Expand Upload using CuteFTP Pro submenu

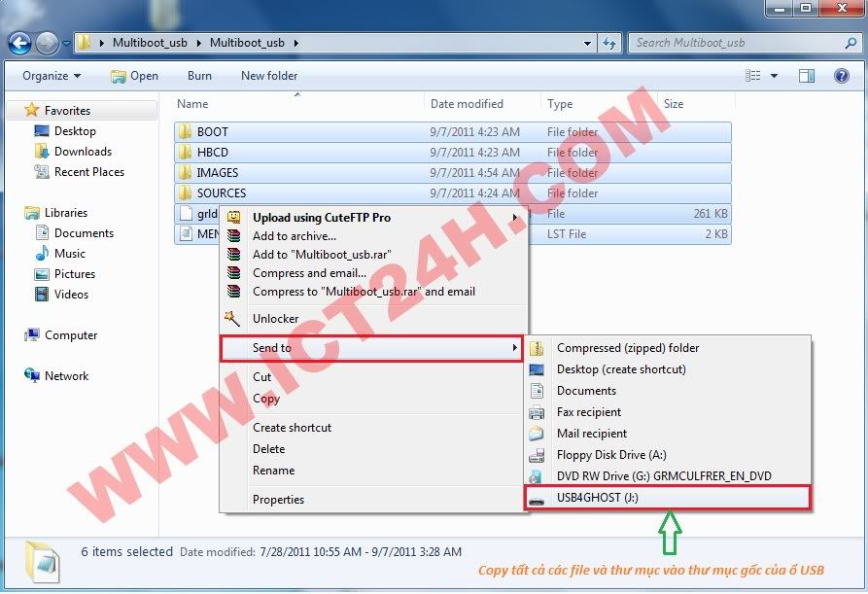321,218
